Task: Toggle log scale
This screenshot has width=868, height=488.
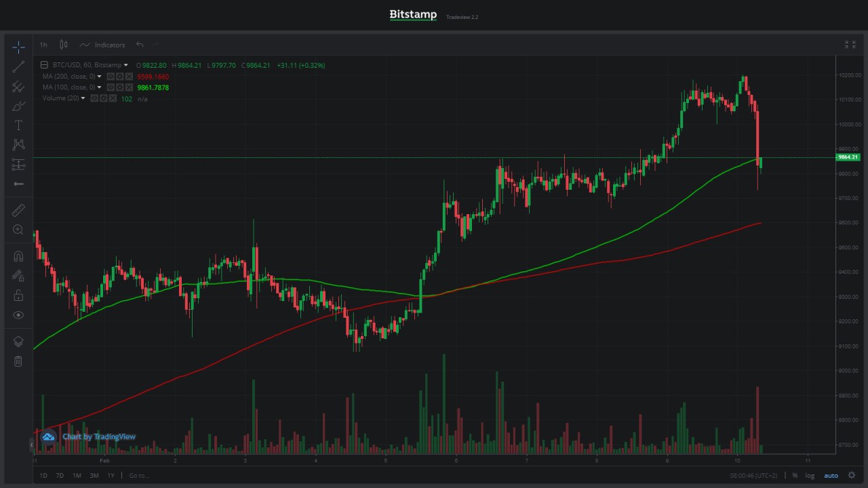Action: pyautogui.click(x=810, y=476)
